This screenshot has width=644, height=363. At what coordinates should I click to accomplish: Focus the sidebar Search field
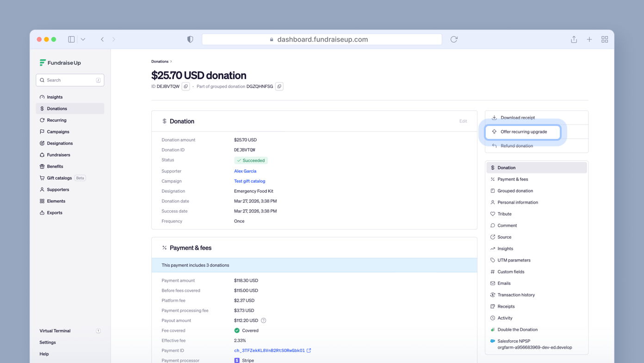[70, 80]
